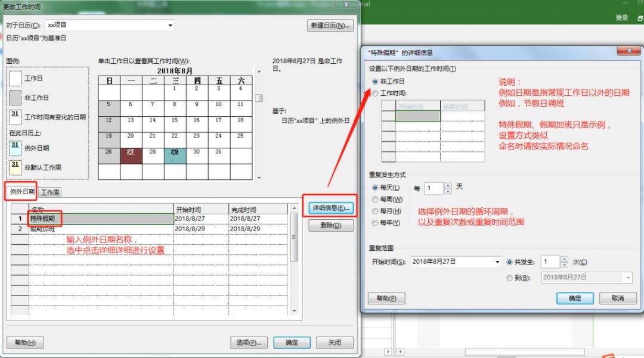Click the 取消 button
Image resolution: width=644 pixels, height=358 pixels.
coord(618,298)
